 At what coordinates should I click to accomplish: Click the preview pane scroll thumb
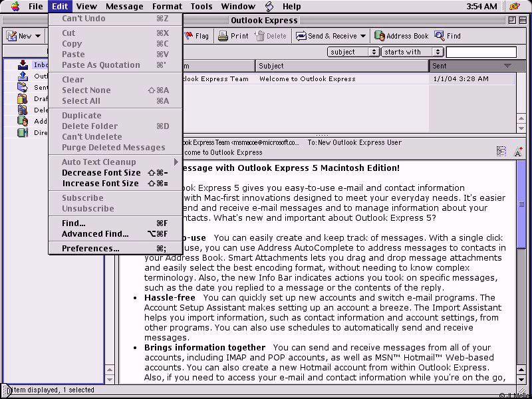(x=521, y=204)
